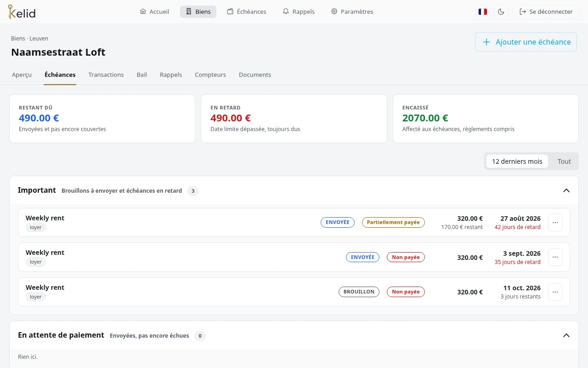Click the Kelid key logo
The height and width of the screenshot is (368, 588).
[22, 11]
